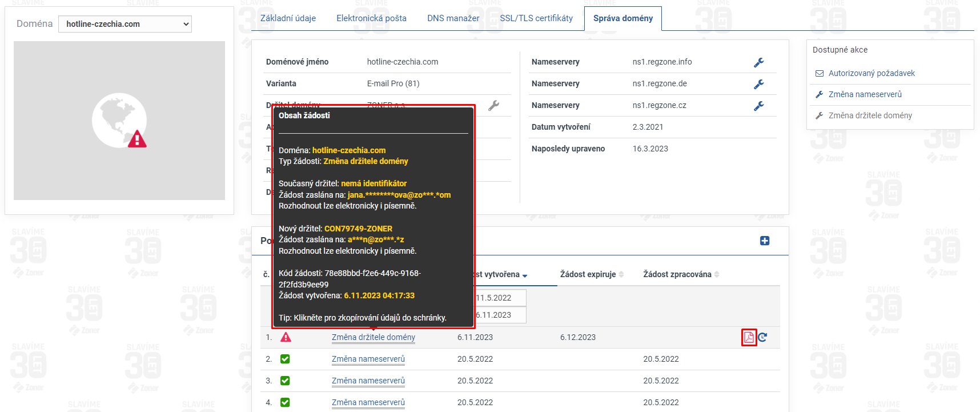
Task: Open Změna držitele domény request link in row 1
Action: (x=373, y=337)
